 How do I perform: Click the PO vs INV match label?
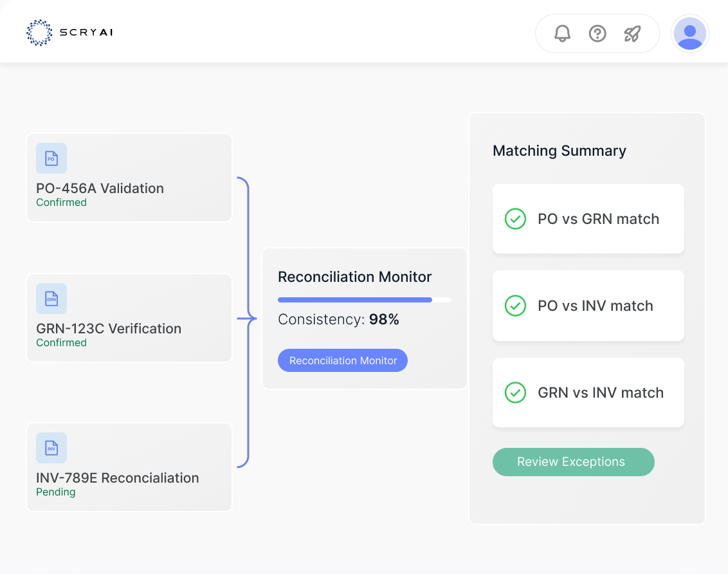[x=596, y=306]
